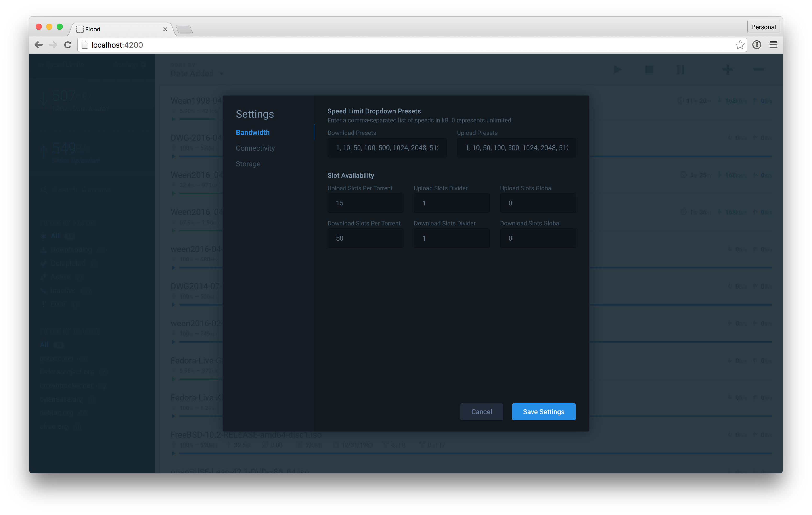Open a new browser tab

point(184,29)
